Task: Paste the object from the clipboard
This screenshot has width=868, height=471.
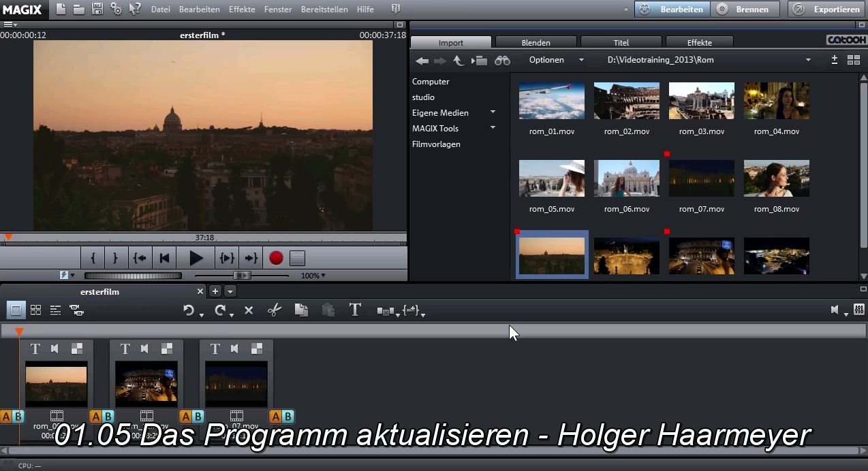Action: pos(328,310)
